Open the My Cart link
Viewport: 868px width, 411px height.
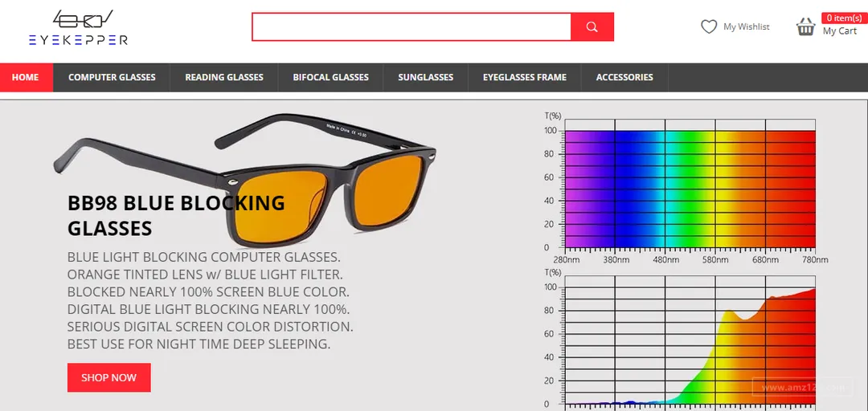839,31
